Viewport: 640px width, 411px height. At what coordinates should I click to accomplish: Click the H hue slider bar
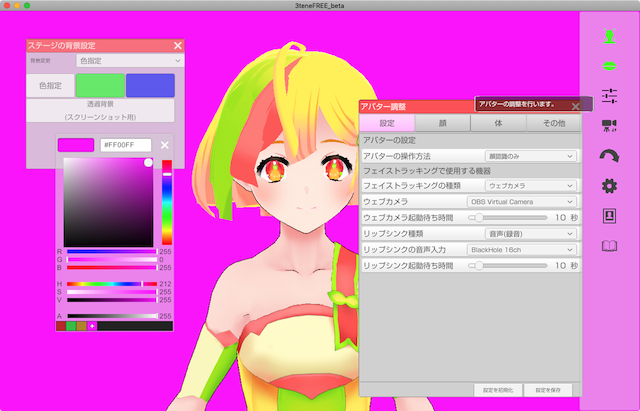pos(112,284)
